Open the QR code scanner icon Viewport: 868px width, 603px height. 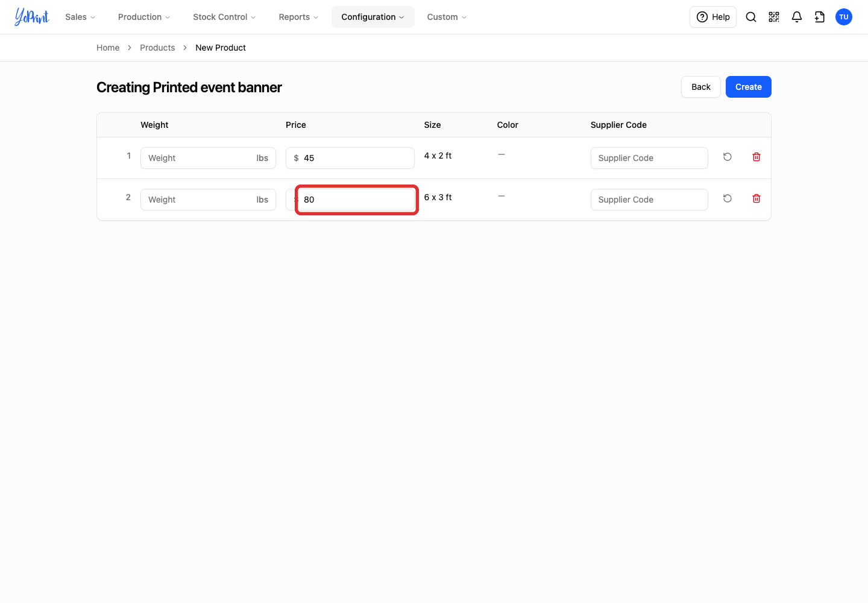(774, 17)
